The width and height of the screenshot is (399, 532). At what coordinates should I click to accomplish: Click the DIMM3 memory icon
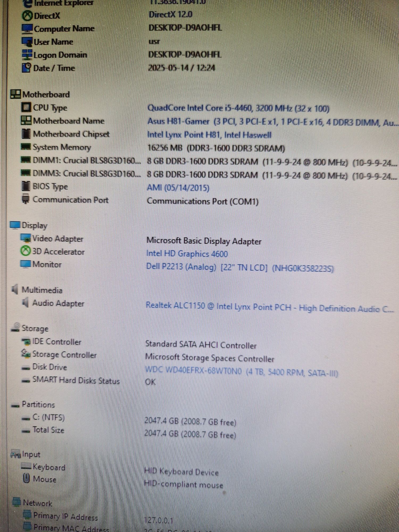(x=26, y=173)
